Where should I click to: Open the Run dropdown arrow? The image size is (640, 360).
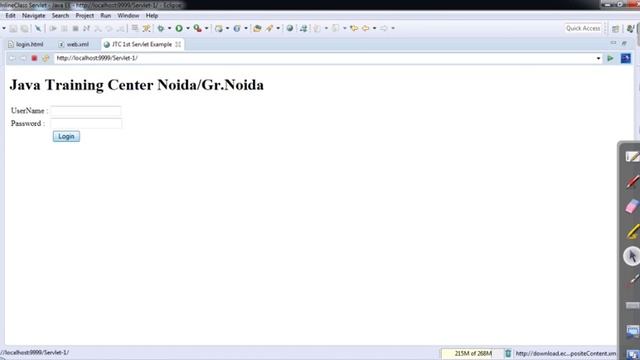(188, 29)
